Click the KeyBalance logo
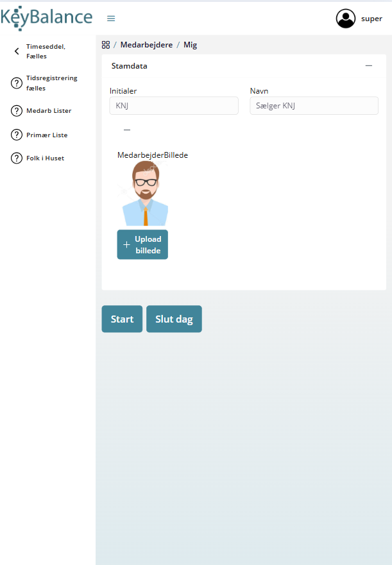Image resolution: width=392 pixels, height=565 pixels. click(46, 18)
